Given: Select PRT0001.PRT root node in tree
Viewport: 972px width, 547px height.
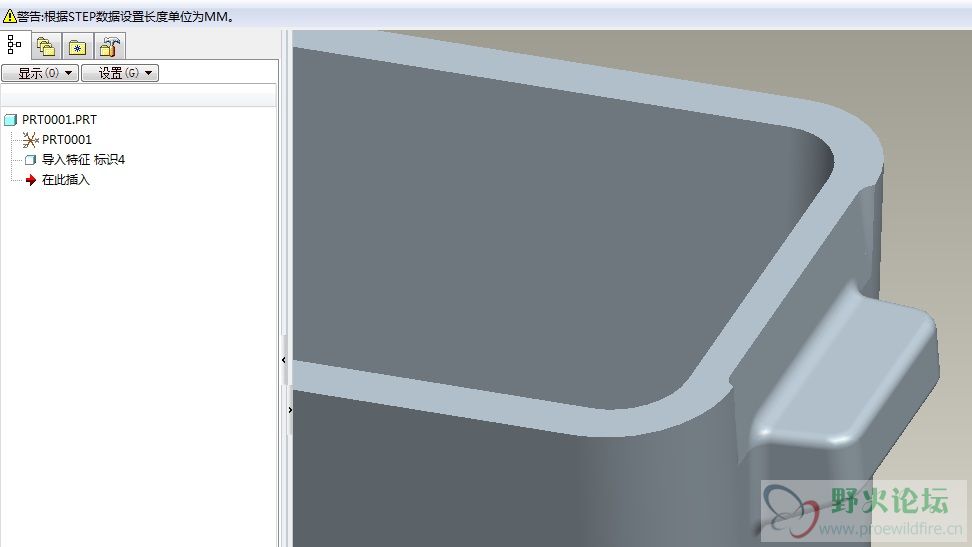Looking at the screenshot, I should [x=60, y=120].
